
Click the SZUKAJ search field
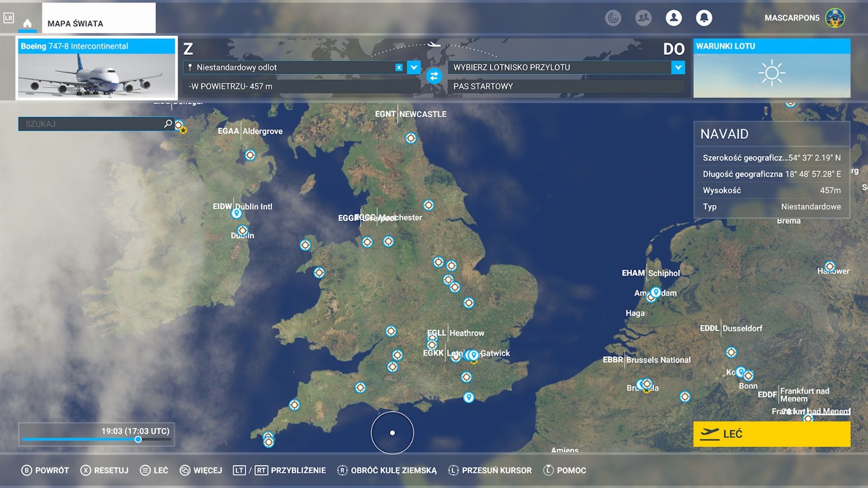(92, 124)
